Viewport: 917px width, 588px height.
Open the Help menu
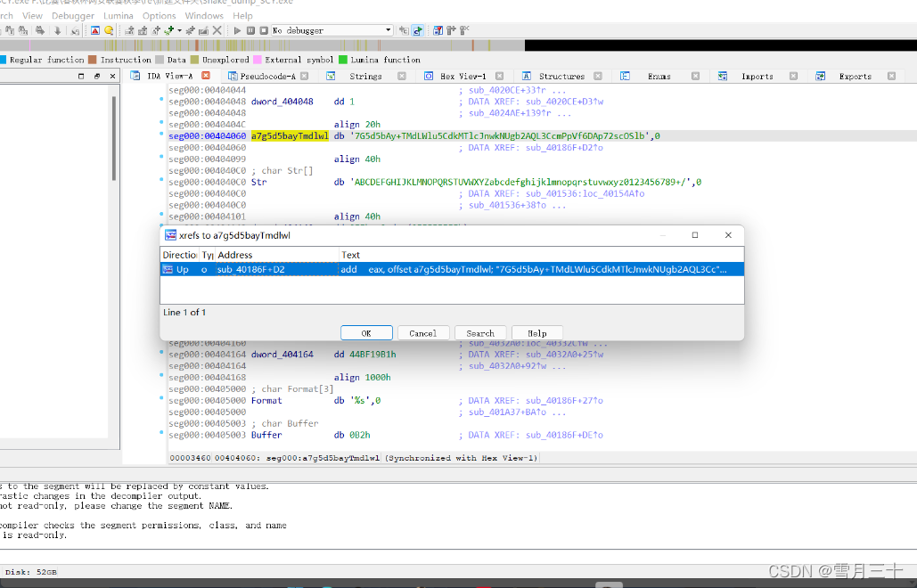(242, 16)
